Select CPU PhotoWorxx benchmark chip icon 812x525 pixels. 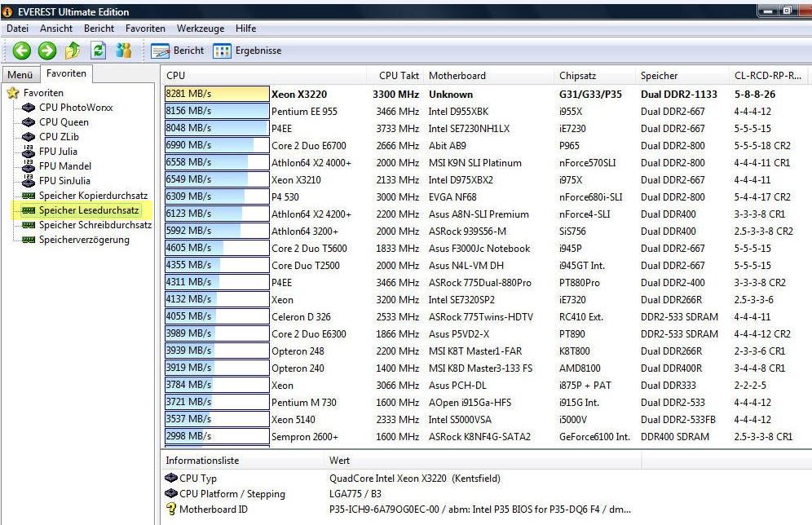click(29, 108)
